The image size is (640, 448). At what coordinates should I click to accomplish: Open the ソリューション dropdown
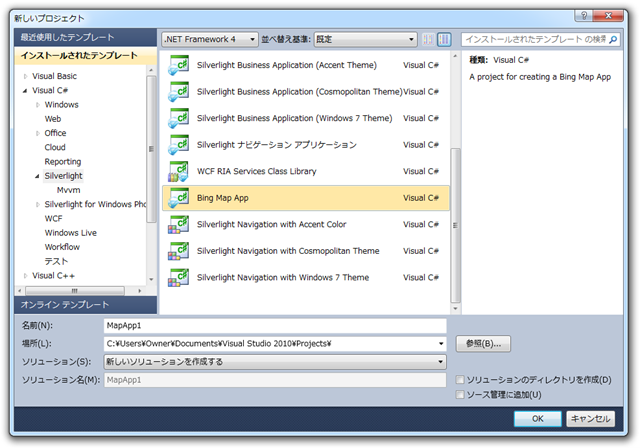[x=275, y=362]
